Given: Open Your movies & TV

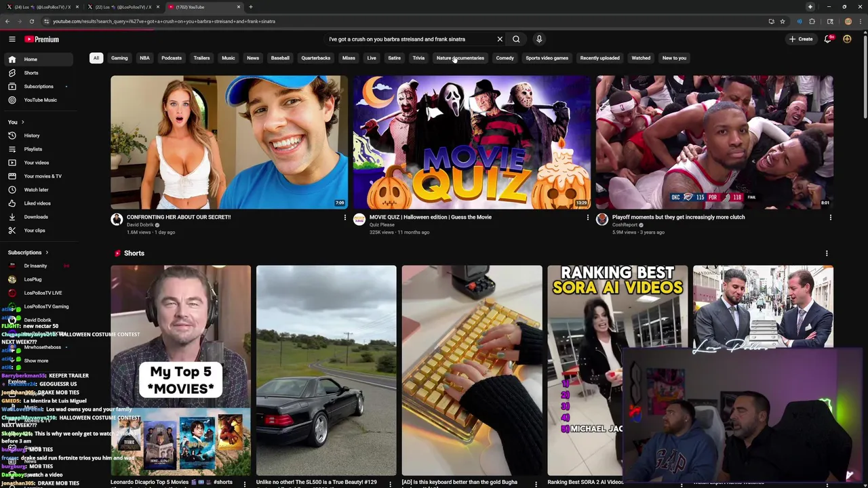Looking at the screenshot, I should (39, 176).
